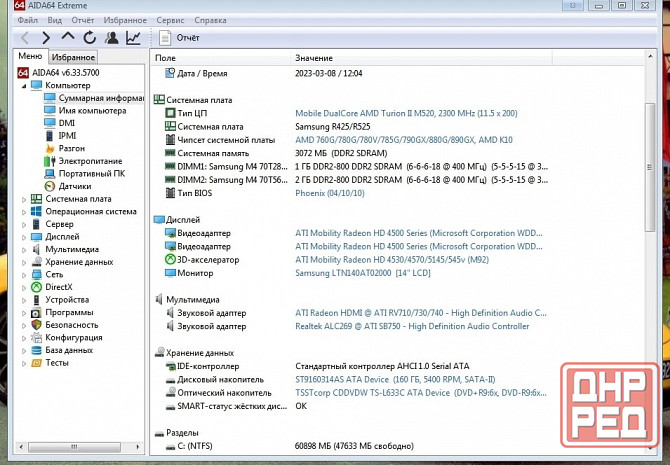Click the Отчёт report toolbar button
The width and height of the screenshot is (670, 465).
pos(178,38)
